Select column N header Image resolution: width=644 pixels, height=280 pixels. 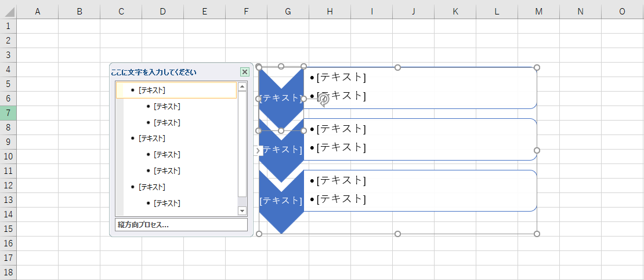tap(580, 12)
